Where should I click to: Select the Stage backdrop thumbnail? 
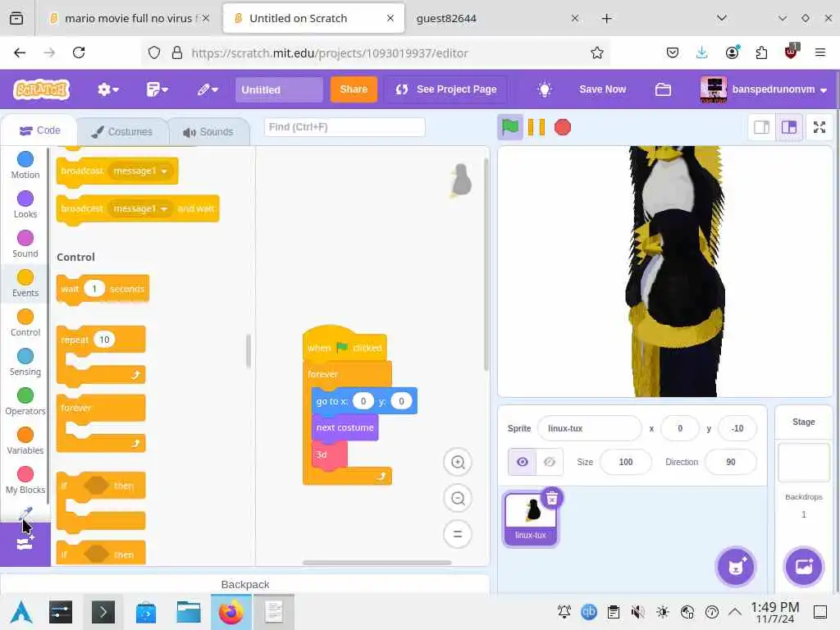(804, 463)
